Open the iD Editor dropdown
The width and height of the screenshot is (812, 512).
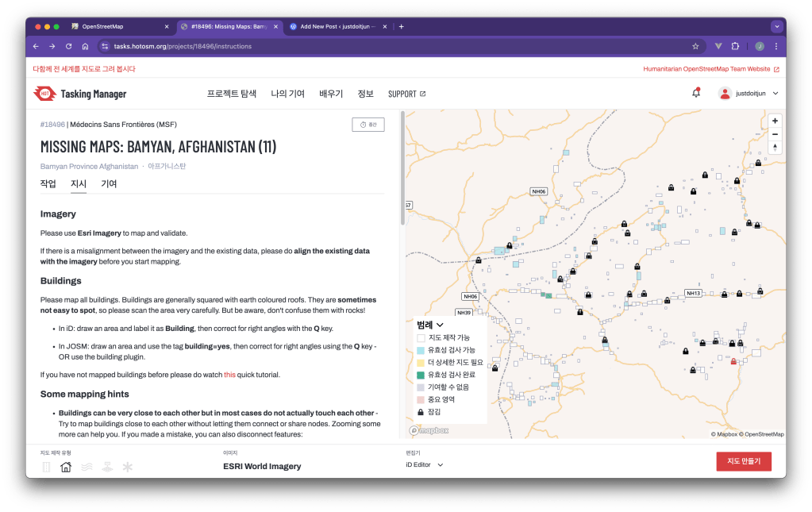coord(424,464)
